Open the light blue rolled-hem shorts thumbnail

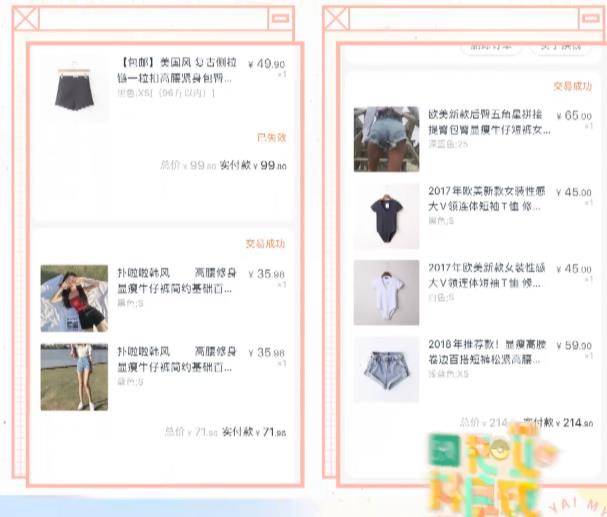386,369
